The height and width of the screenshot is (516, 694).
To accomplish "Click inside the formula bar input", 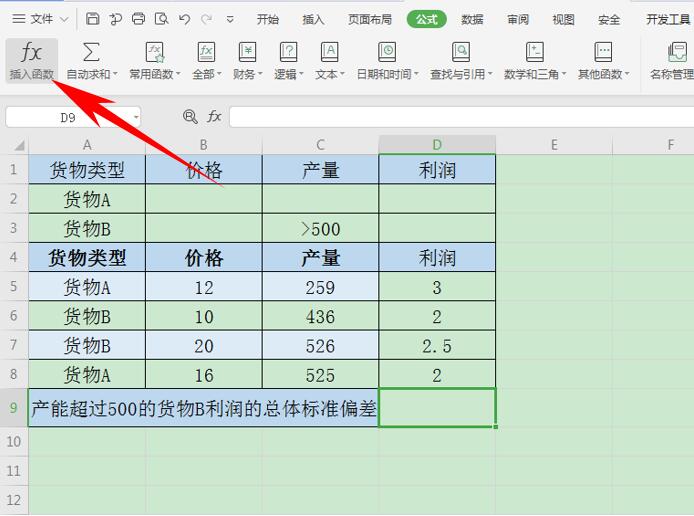I will coord(462,117).
